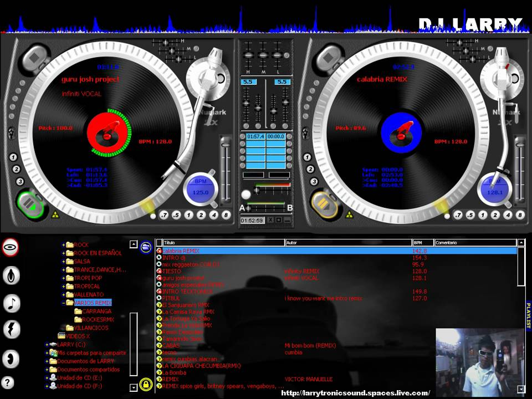Click the square button beside the timer

tap(279, 220)
